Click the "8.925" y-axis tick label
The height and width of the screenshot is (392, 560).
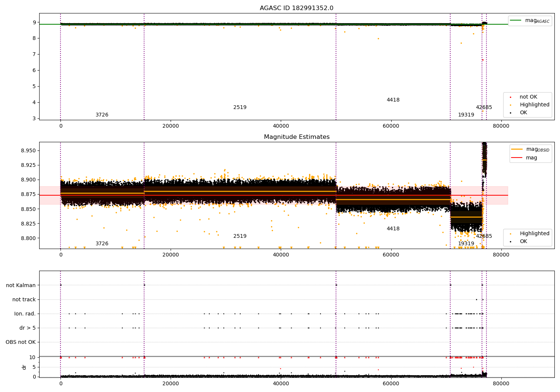(28, 165)
